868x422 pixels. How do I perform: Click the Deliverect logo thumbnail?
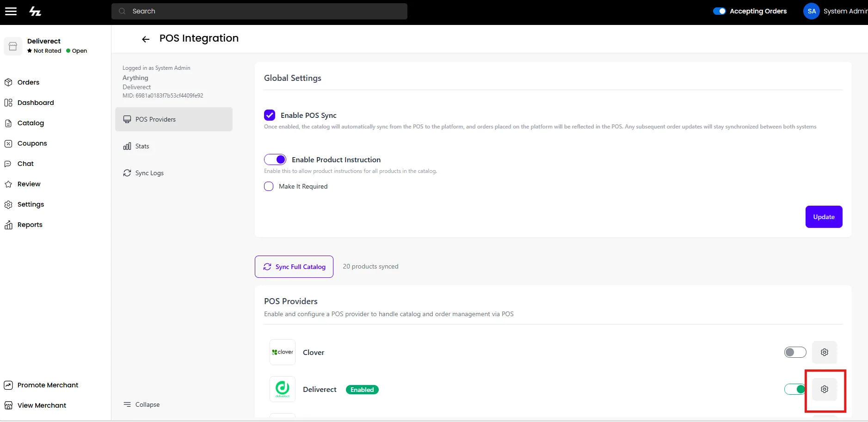pyautogui.click(x=283, y=389)
